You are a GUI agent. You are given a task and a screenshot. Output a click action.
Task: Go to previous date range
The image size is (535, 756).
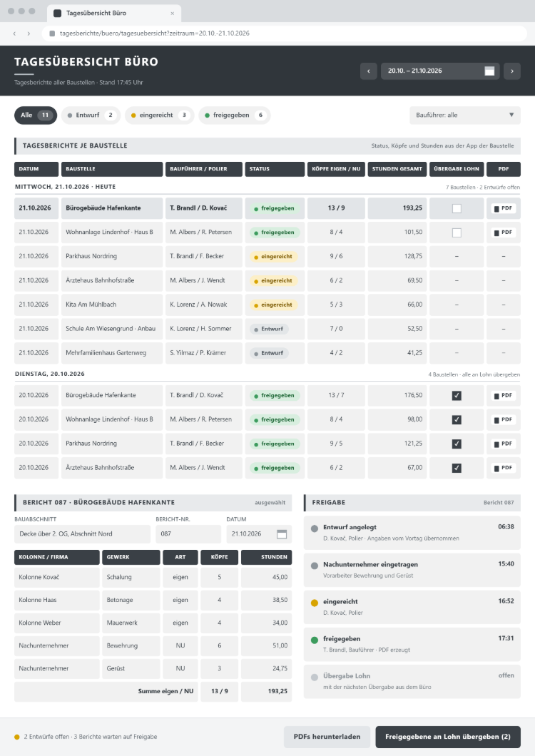tap(369, 71)
